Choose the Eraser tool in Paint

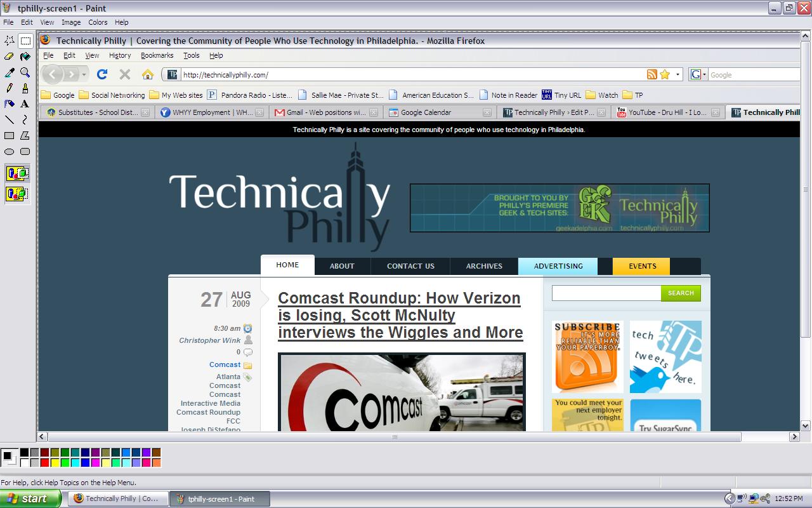10,57
